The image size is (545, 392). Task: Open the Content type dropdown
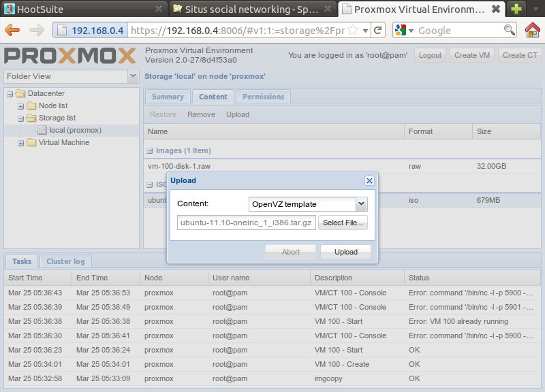[361, 203]
